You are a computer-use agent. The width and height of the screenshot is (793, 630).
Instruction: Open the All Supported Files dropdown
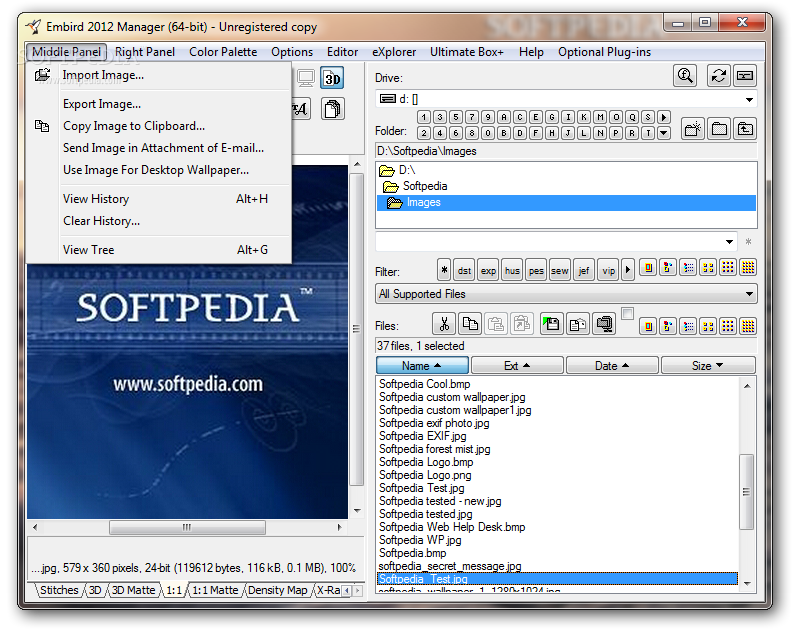pyautogui.click(x=749, y=294)
